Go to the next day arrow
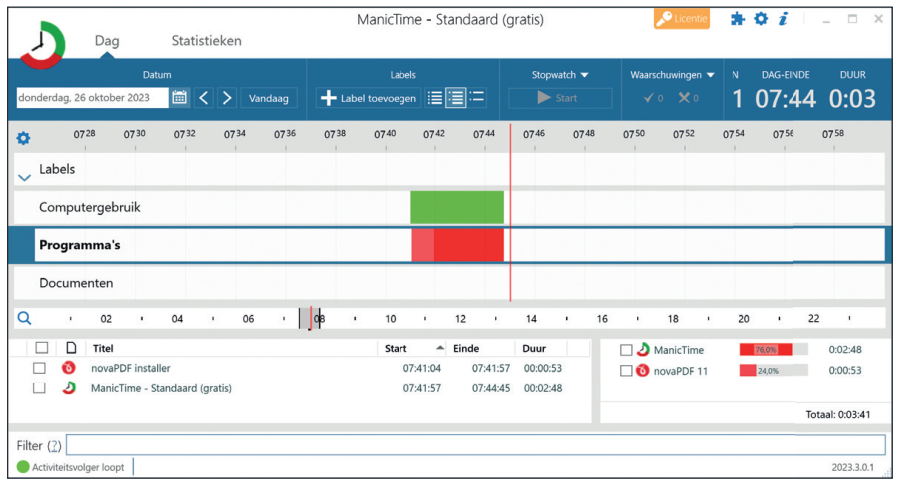The width and height of the screenshot is (897, 485). [227, 98]
